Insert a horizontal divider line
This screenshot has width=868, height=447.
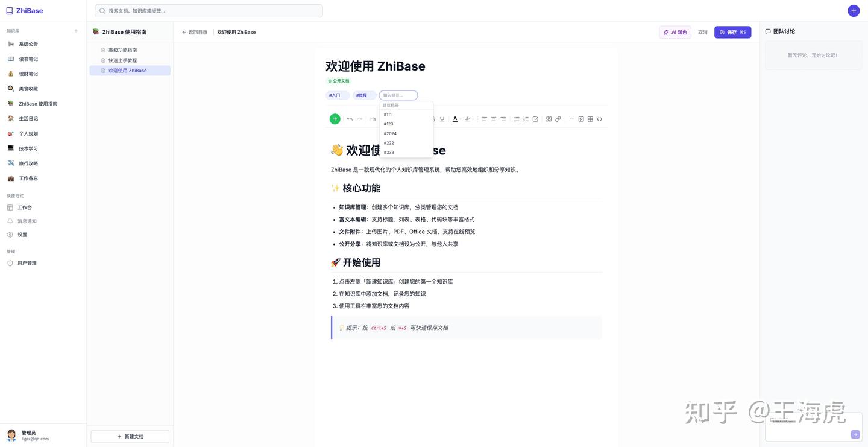pos(571,119)
